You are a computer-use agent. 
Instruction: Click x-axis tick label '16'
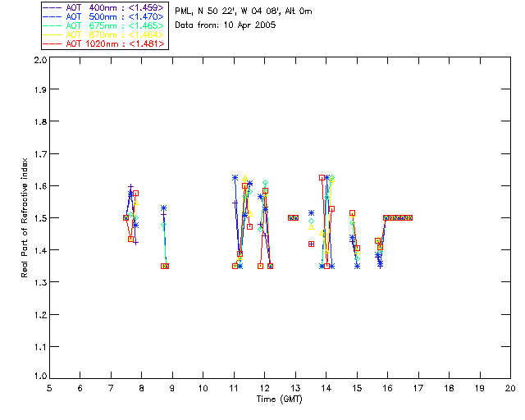click(388, 388)
